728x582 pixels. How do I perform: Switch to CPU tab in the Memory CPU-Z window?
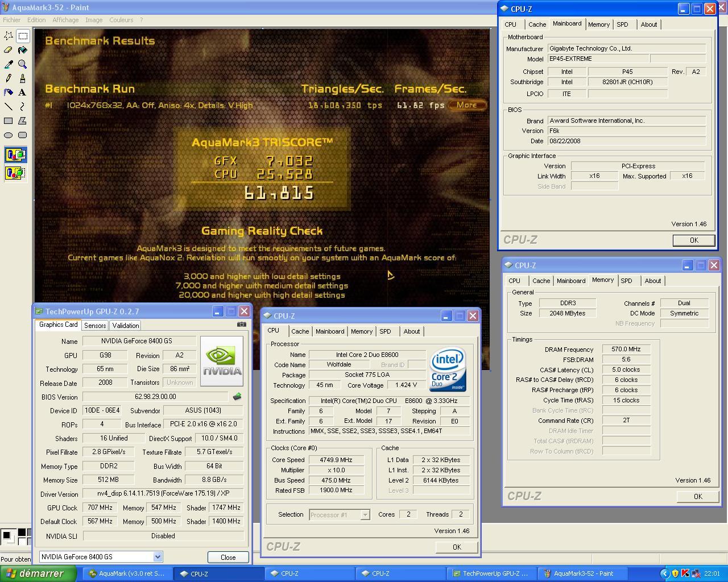[514, 281]
